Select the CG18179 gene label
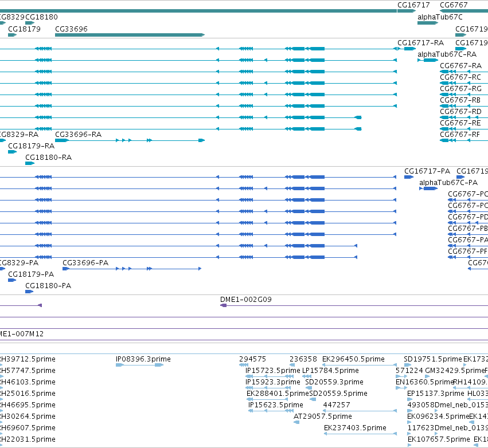This screenshot has width=488, height=448. (24, 29)
